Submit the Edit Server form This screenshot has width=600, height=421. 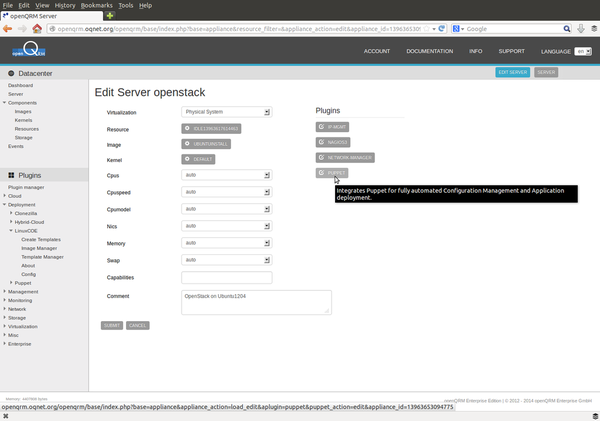pyautogui.click(x=112, y=325)
